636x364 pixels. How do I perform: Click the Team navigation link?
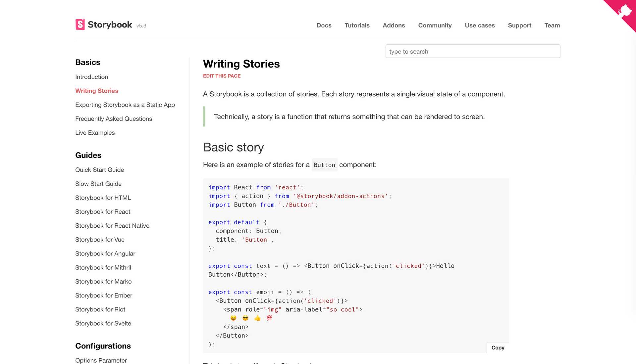coord(552,25)
